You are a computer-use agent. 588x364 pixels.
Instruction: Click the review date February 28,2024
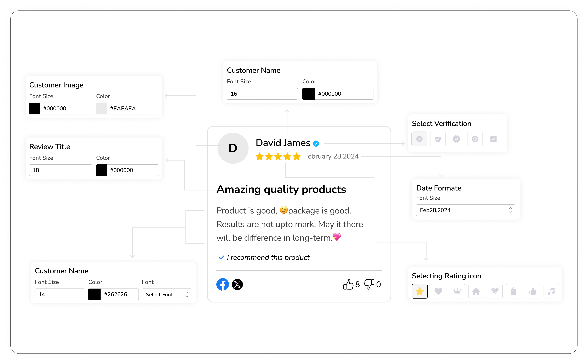pos(331,157)
